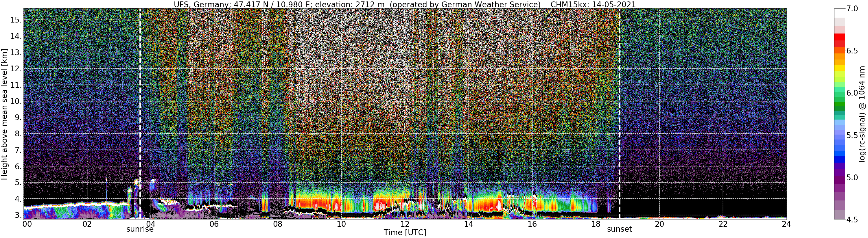Click the 'Height above mean sea level [km]' label
The image size is (868, 238).
click(4, 114)
